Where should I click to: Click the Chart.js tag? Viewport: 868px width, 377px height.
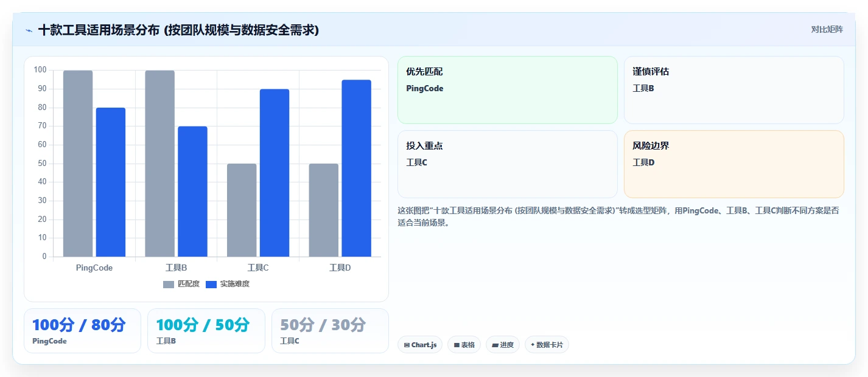tap(420, 345)
